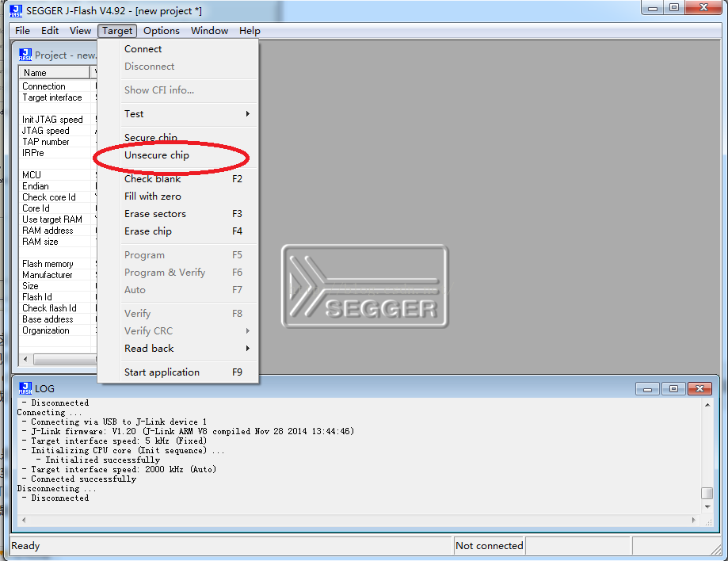Choose Start application menu item

(x=177, y=372)
